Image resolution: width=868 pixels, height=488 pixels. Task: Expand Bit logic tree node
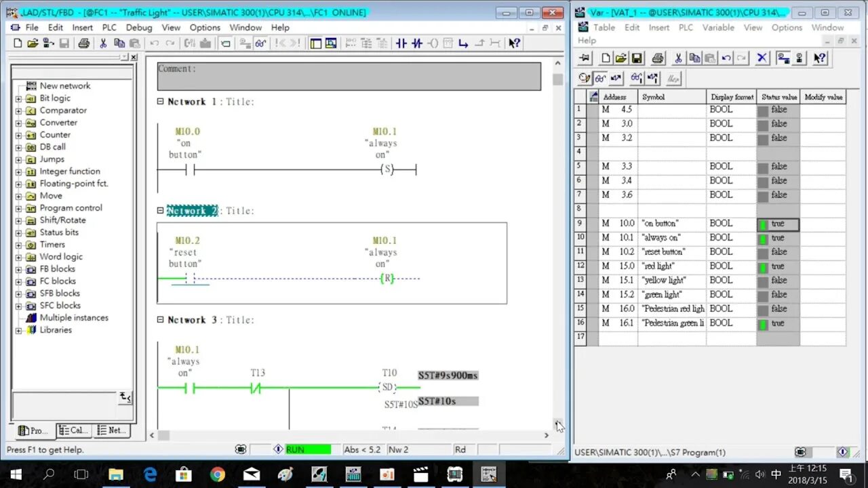(x=18, y=98)
